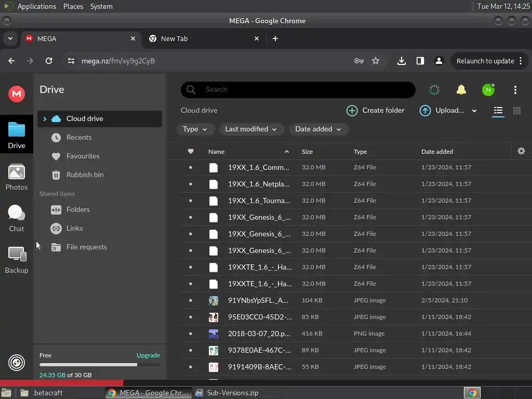Click the notifications bell icon

tap(461, 90)
